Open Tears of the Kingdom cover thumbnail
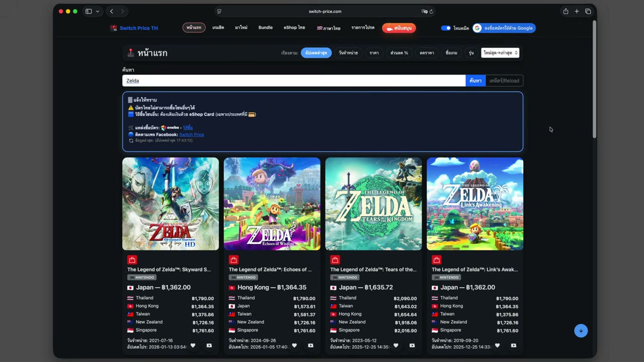The width and height of the screenshot is (644, 362). (x=373, y=204)
